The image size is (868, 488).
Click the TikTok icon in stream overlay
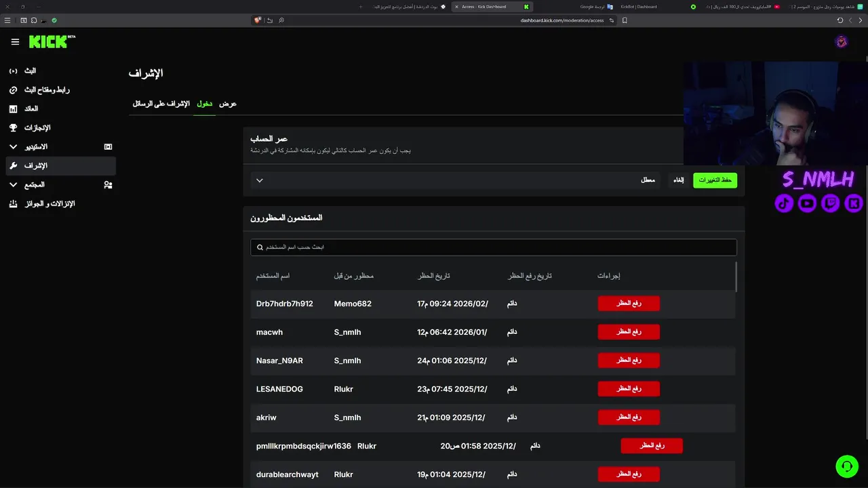pyautogui.click(x=784, y=203)
